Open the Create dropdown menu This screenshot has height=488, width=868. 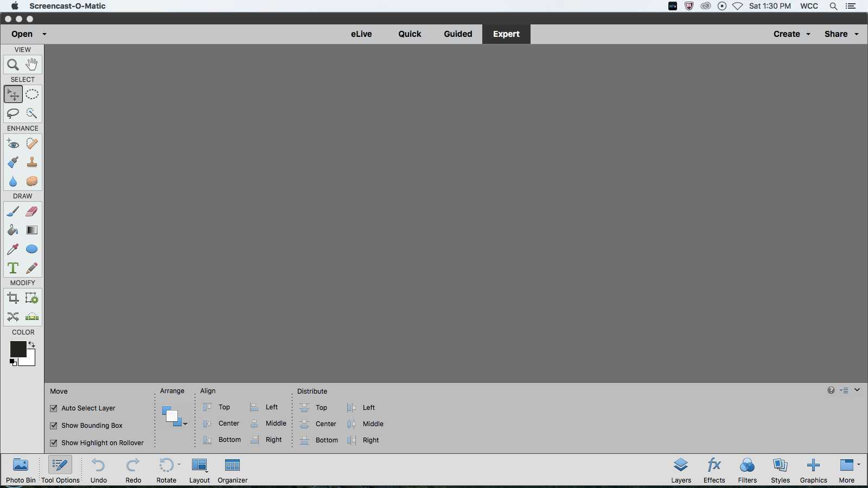pos(792,34)
